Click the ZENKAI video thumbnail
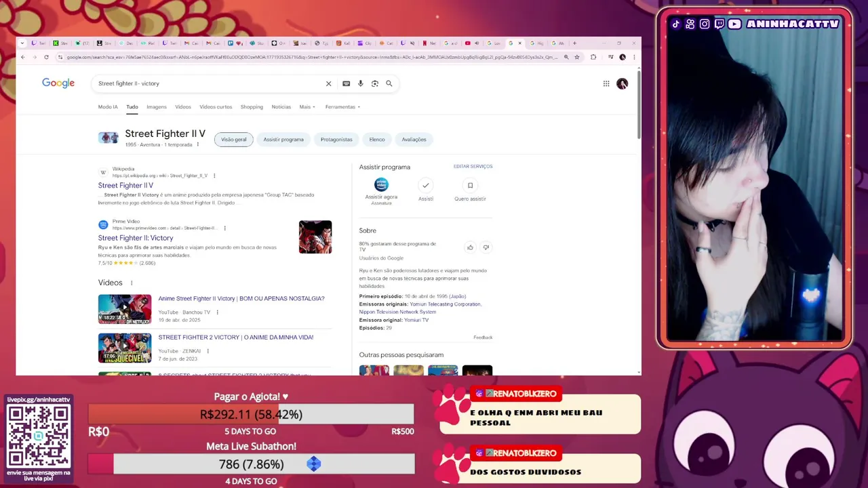 click(x=125, y=348)
